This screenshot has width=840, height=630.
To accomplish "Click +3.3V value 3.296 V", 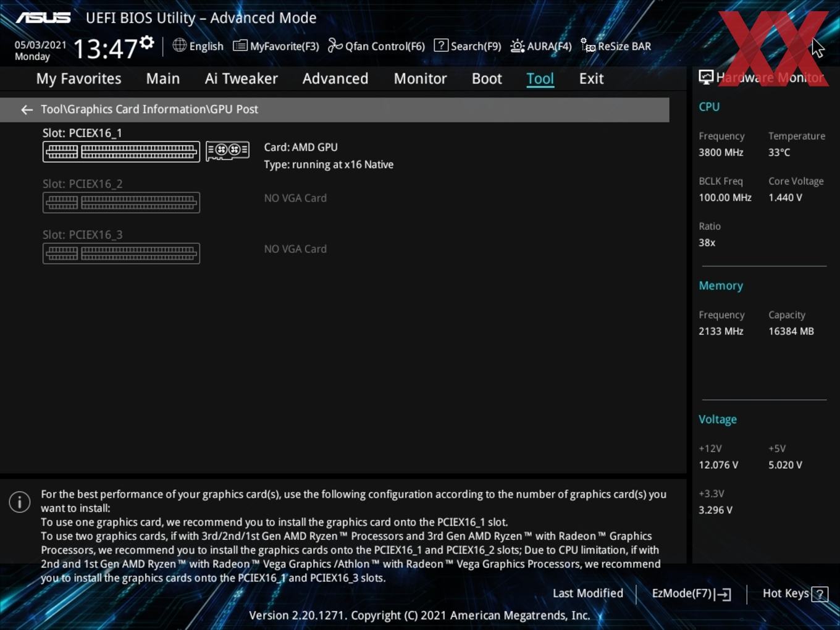I will pos(715,510).
